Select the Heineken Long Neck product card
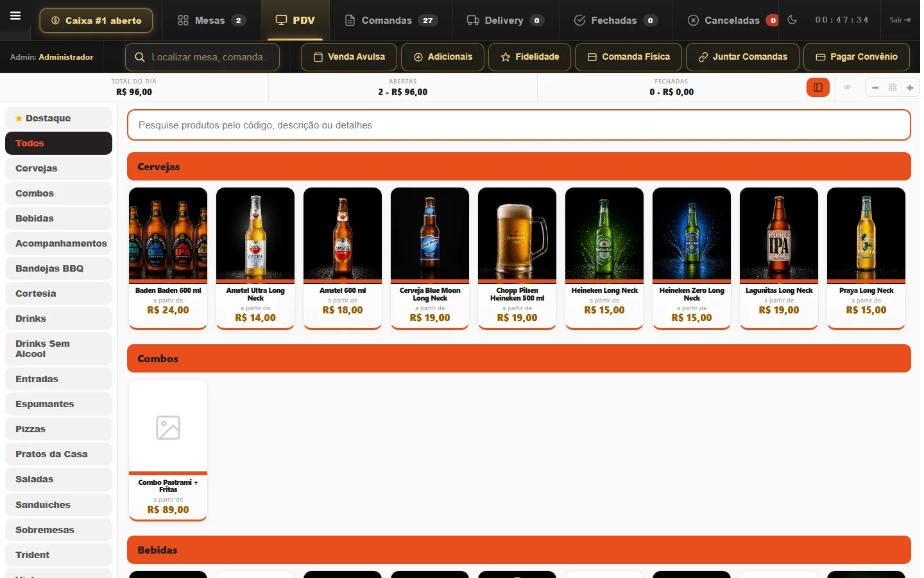This screenshot has height=578, width=924. [604, 258]
